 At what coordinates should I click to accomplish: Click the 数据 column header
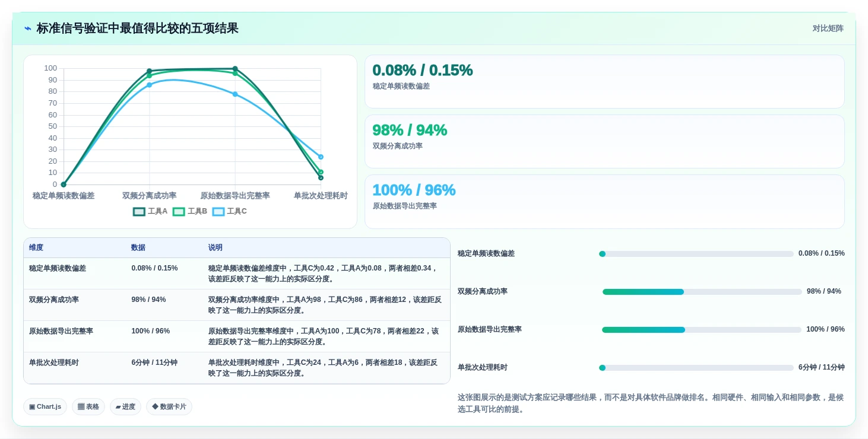click(x=138, y=247)
